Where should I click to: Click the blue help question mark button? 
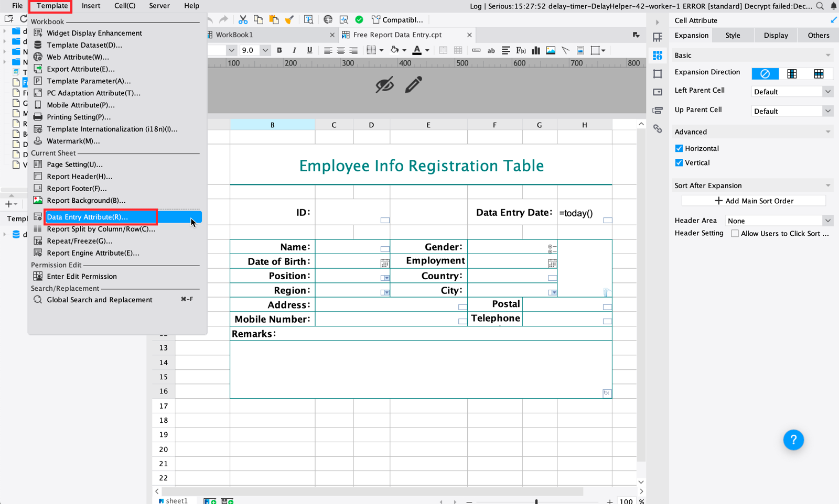[793, 440]
